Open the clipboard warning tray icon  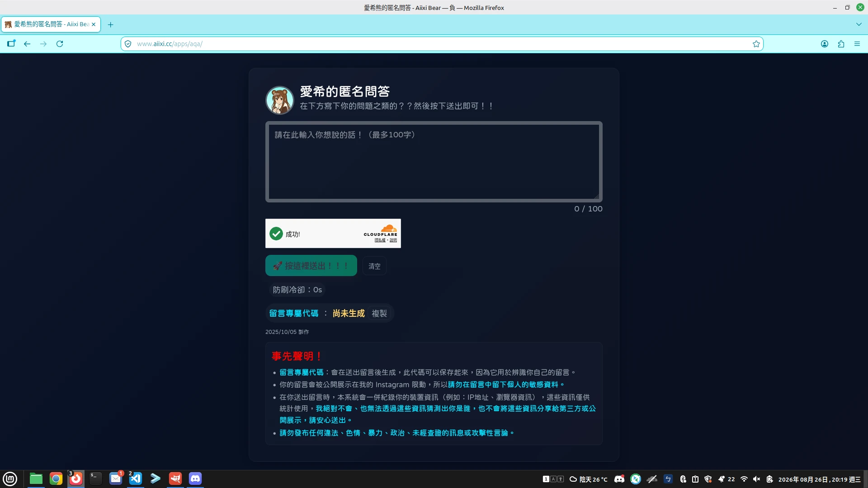click(695, 479)
